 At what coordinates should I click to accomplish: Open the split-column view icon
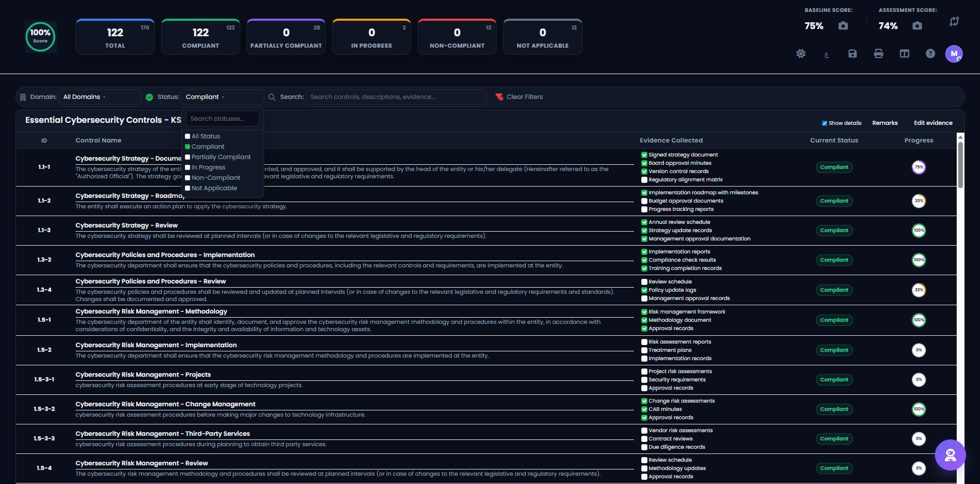(x=904, y=53)
